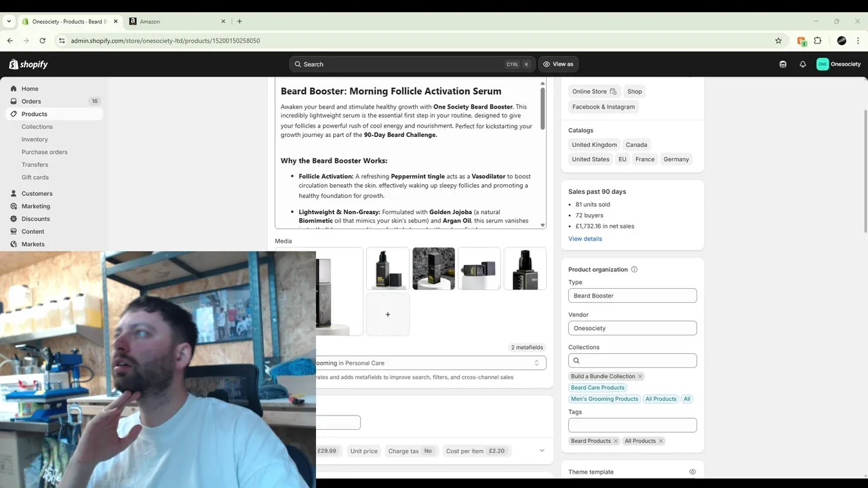Click the add media plus tile

388,314
